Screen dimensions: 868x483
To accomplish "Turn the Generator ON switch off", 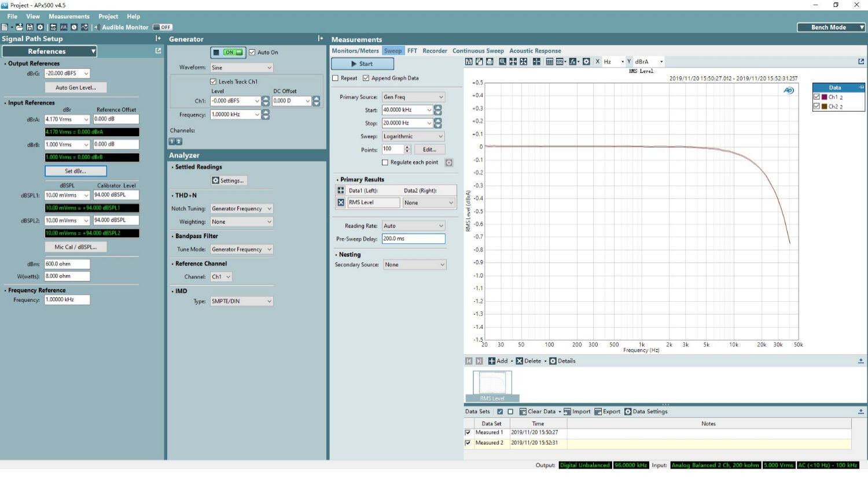I will (x=228, y=52).
